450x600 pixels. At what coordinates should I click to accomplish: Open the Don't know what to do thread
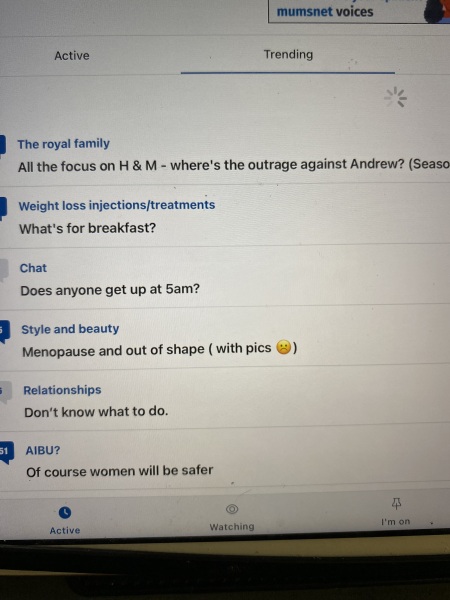(x=96, y=412)
